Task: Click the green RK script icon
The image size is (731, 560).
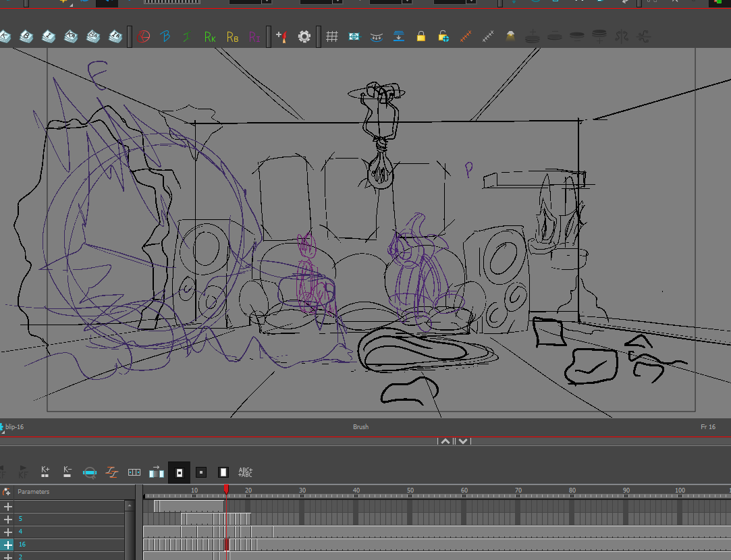Action: click(210, 37)
